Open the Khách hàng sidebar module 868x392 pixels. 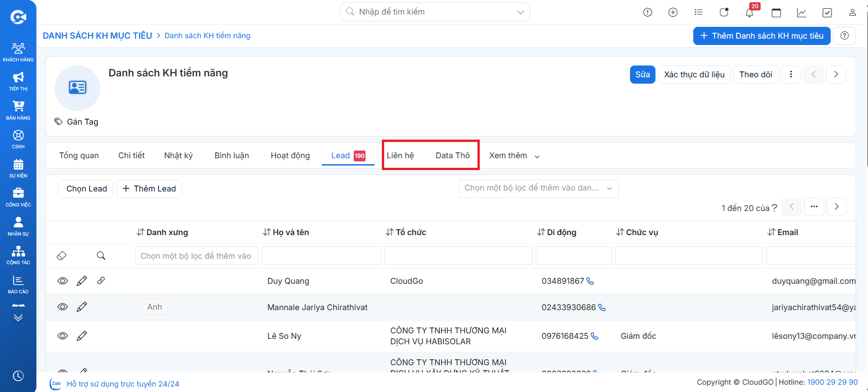tap(18, 52)
